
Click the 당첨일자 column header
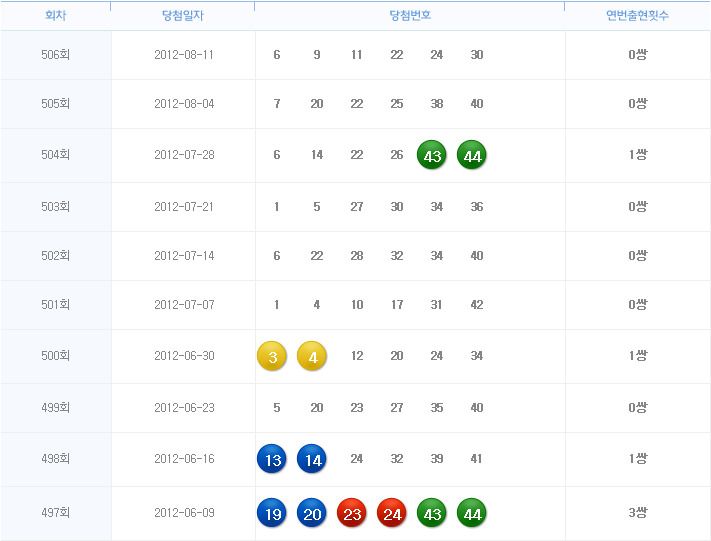click(x=183, y=15)
